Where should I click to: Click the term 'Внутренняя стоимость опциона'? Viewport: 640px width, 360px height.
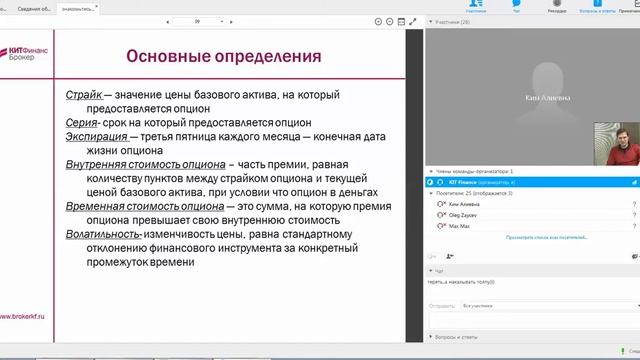(x=145, y=164)
